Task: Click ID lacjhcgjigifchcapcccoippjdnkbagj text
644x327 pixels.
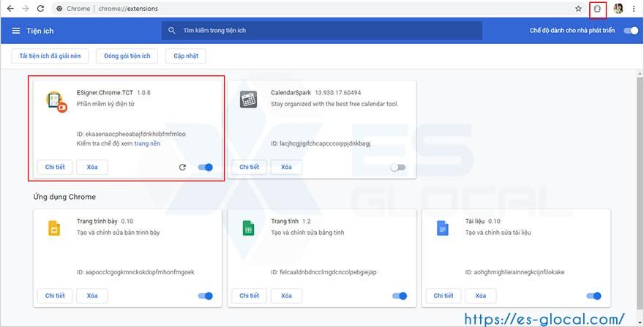Action: click(321, 143)
